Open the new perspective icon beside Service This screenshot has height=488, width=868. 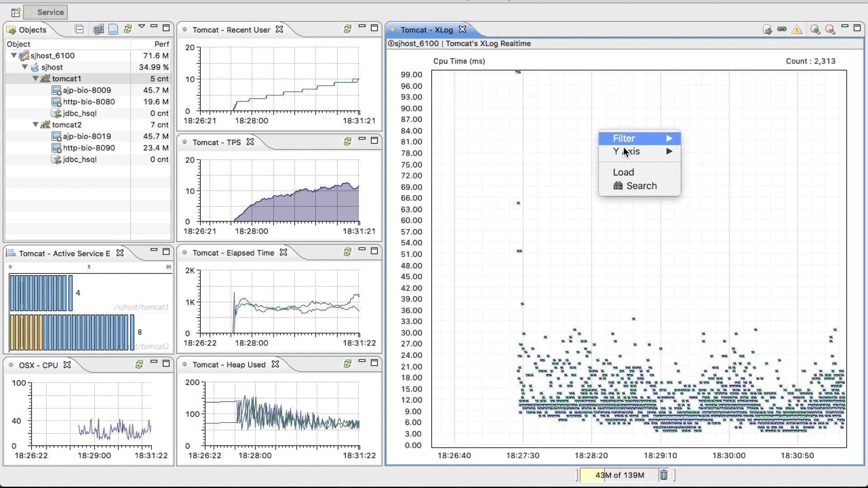[15, 12]
